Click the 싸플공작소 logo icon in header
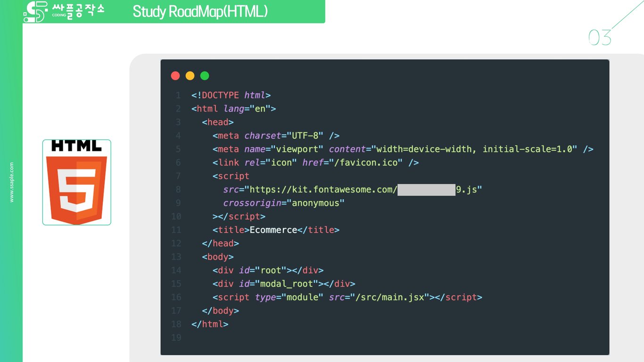 tap(36, 12)
